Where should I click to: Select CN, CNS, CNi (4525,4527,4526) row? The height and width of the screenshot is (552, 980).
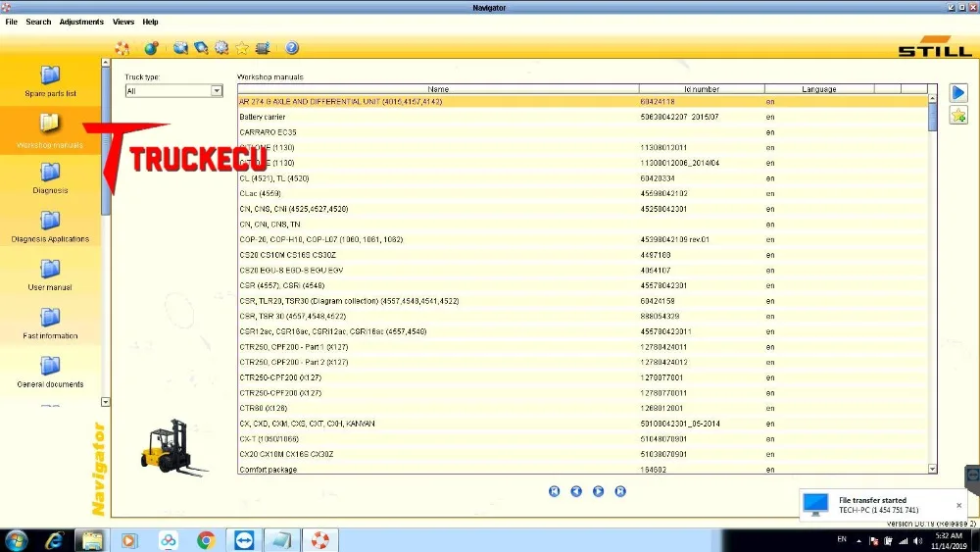[582, 209]
